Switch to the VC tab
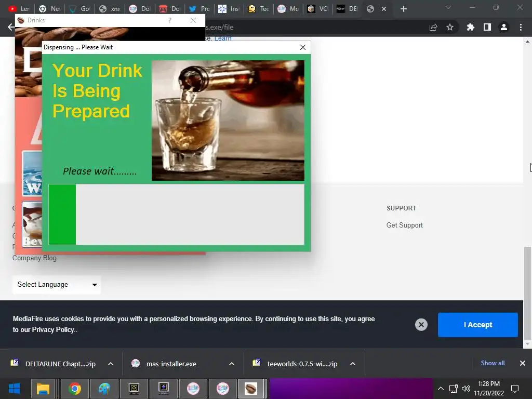Screen dimensions: 532x399 [x=318, y=9]
